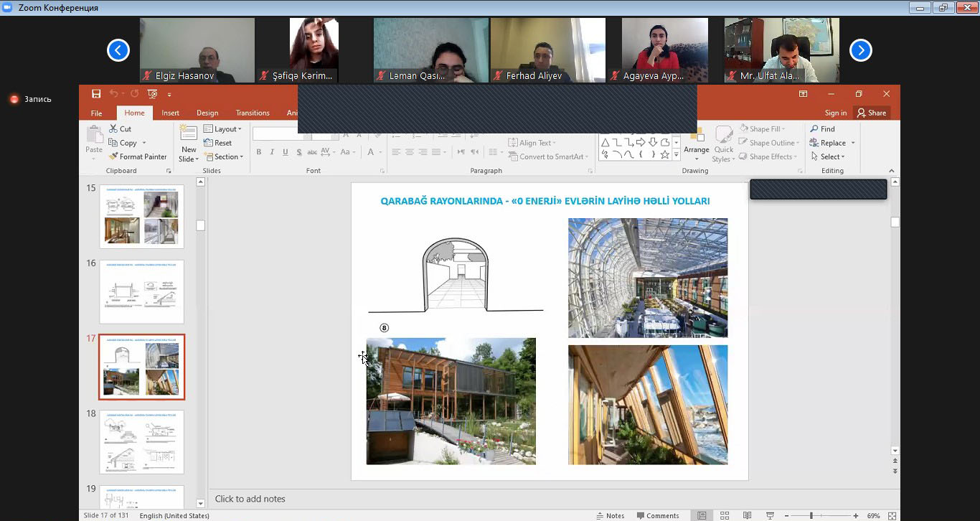Expand the Copy options arrow
This screenshot has height=521, width=980.
pos(144,143)
